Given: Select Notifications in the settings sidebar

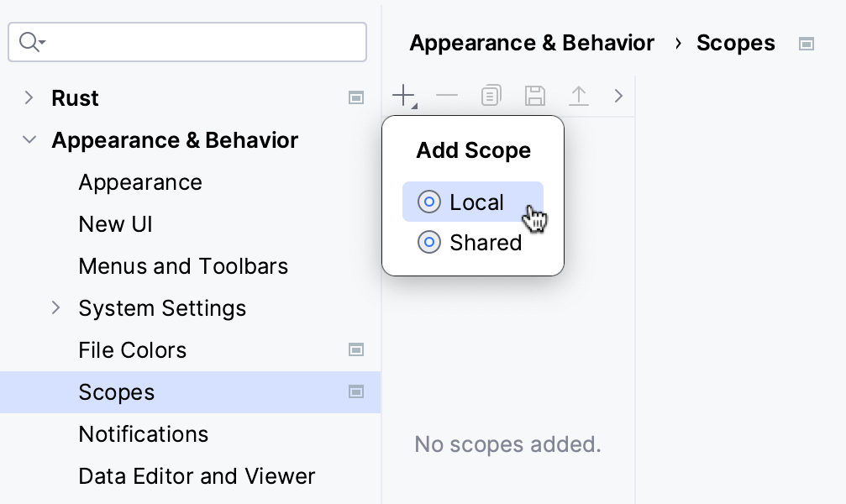Looking at the screenshot, I should pos(143,434).
